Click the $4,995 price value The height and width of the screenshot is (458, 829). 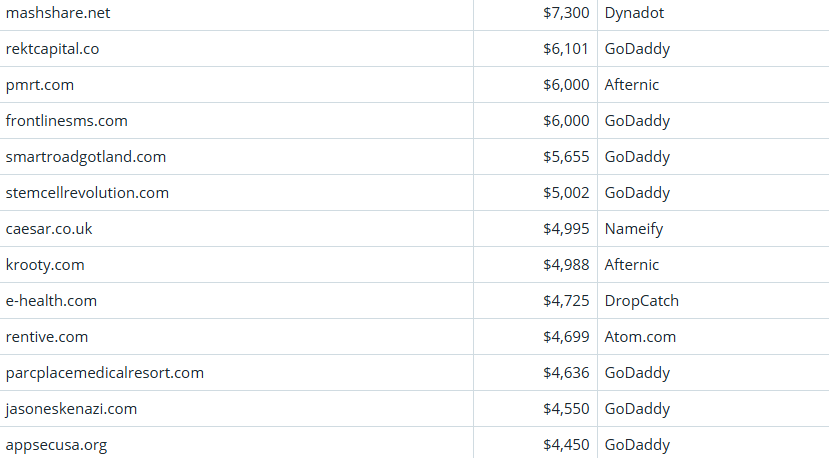point(566,229)
